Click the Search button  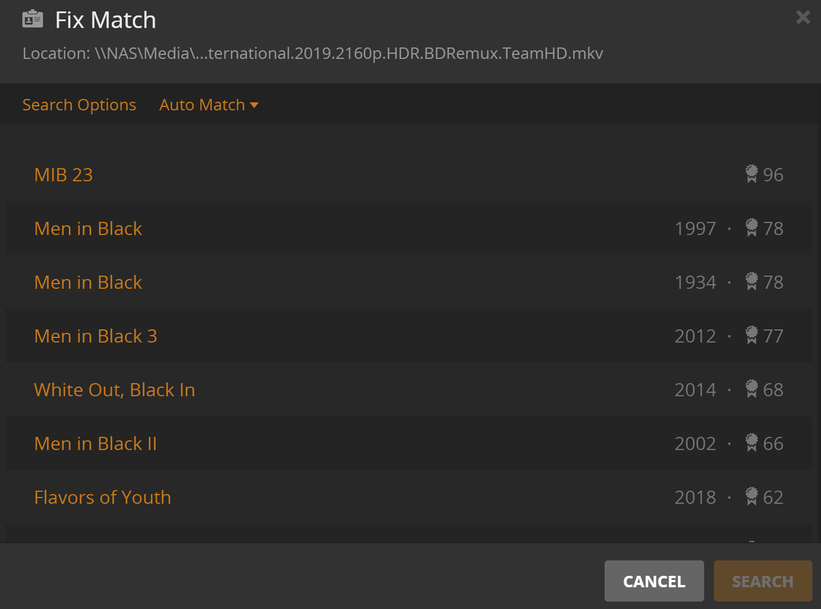pyautogui.click(x=763, y=581)
